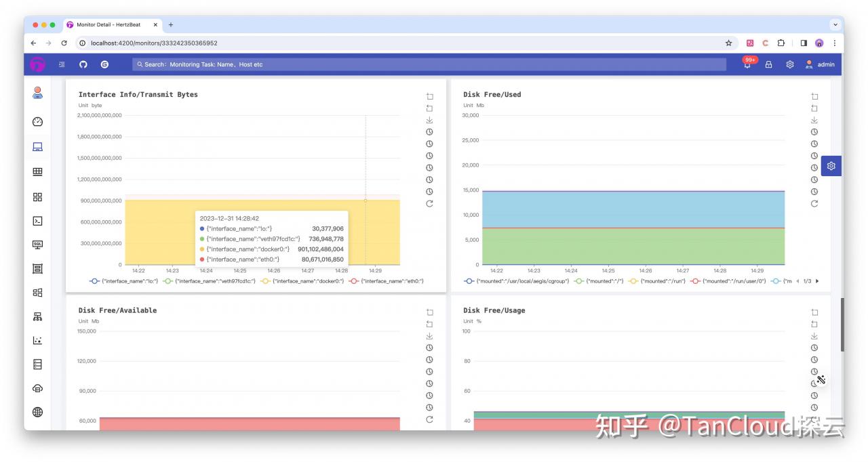Toggle the "docker0:" interface legend series

[x=302, y=280]
